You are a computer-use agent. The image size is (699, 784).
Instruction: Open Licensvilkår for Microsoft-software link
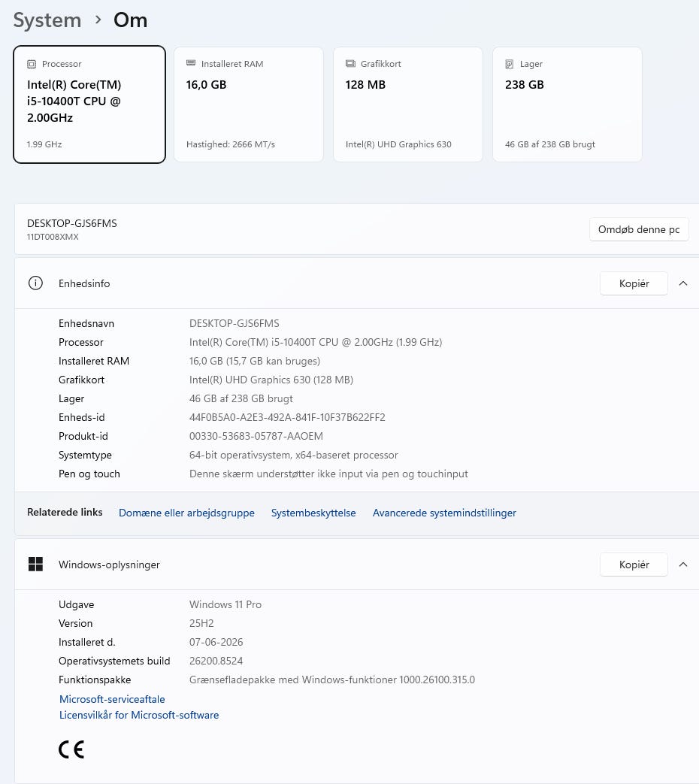point(139,715)
